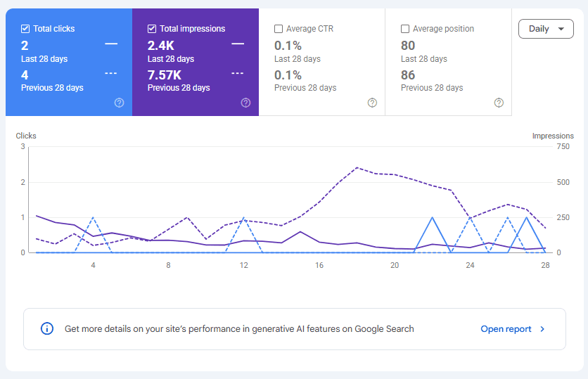
Task: Click the Impressions axis title
Action: pyautogui.click(x=553, y=136)
